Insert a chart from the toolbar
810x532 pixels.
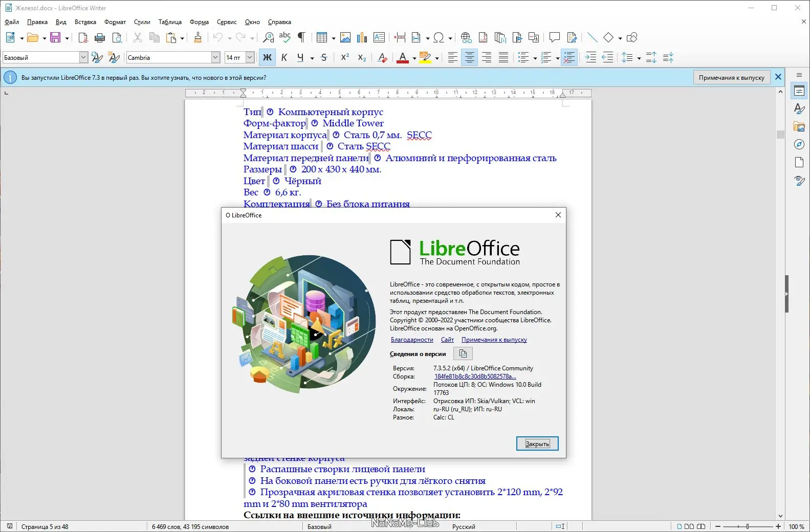pos(362,37)
